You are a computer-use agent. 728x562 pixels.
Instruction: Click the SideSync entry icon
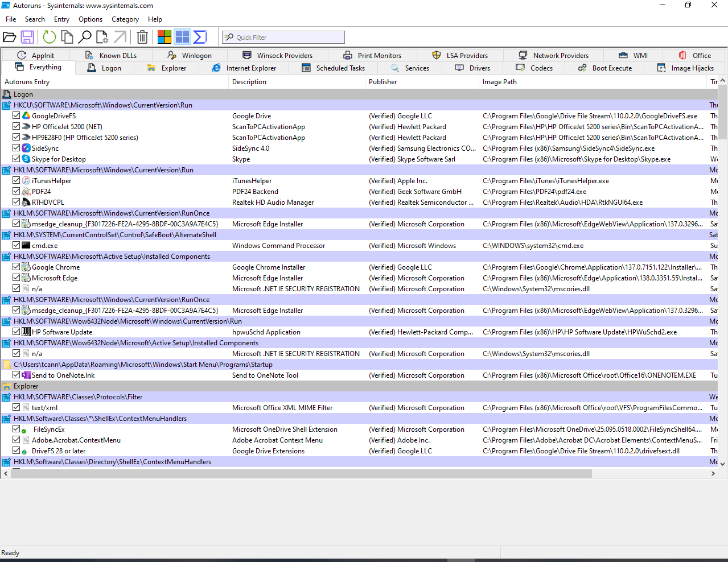[26, 148]
